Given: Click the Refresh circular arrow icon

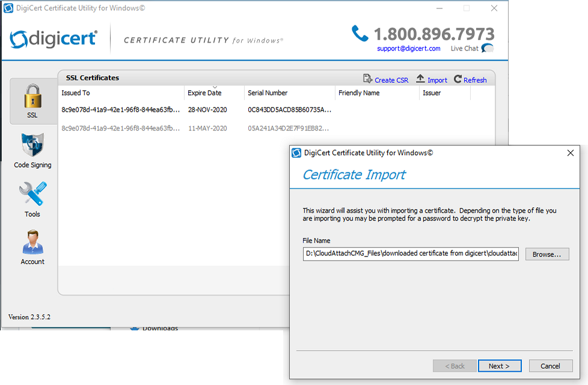Looking at the screenshot, I should pyautogui.click(x=458, y=79).
